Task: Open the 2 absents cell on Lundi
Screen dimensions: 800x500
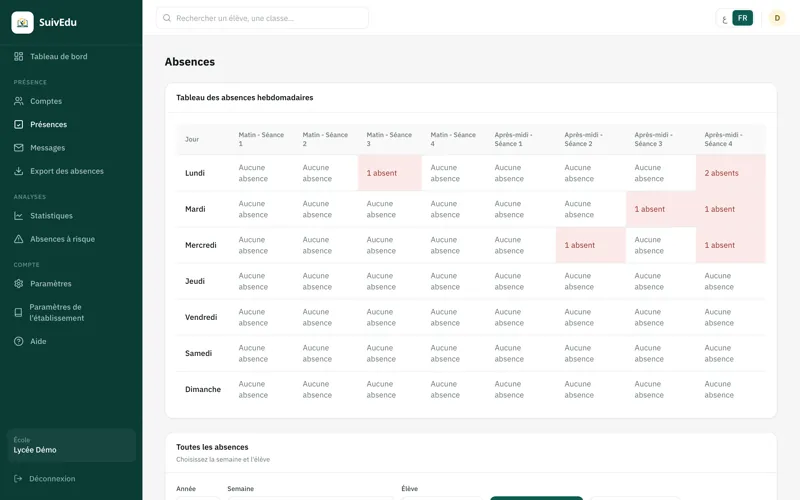Action: tap(731, 173)
